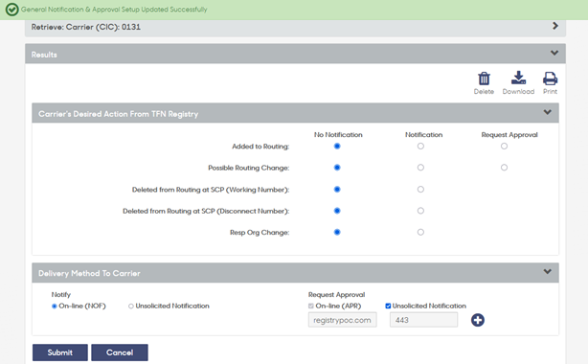Select Notification for Possible Routing Change

tap(420, 168)
